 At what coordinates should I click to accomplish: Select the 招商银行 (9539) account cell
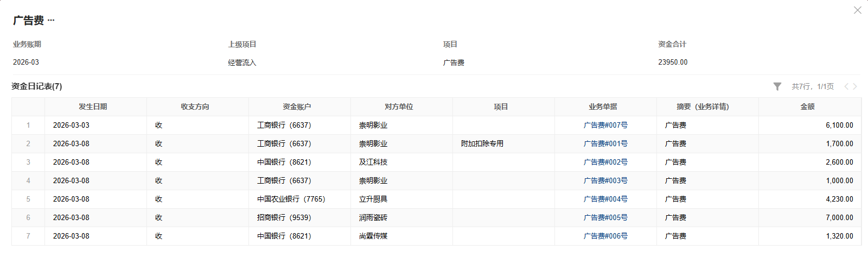pos(299,217)
